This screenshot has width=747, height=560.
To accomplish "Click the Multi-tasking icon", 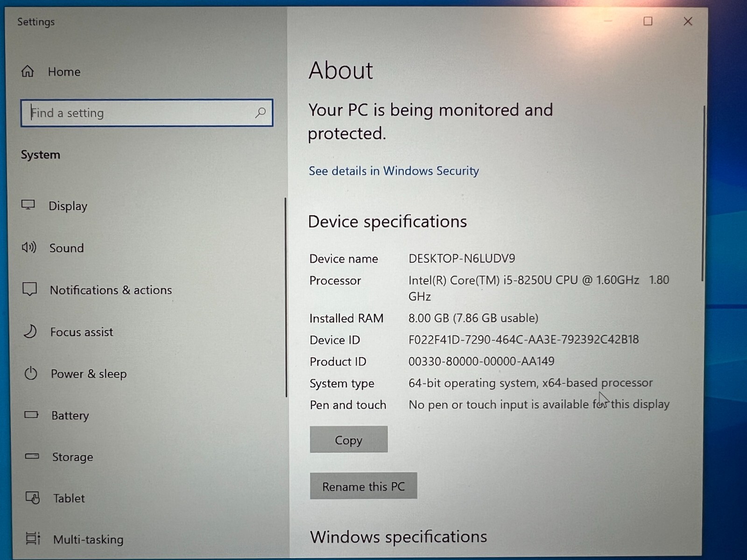I will [x=33, y=539].
